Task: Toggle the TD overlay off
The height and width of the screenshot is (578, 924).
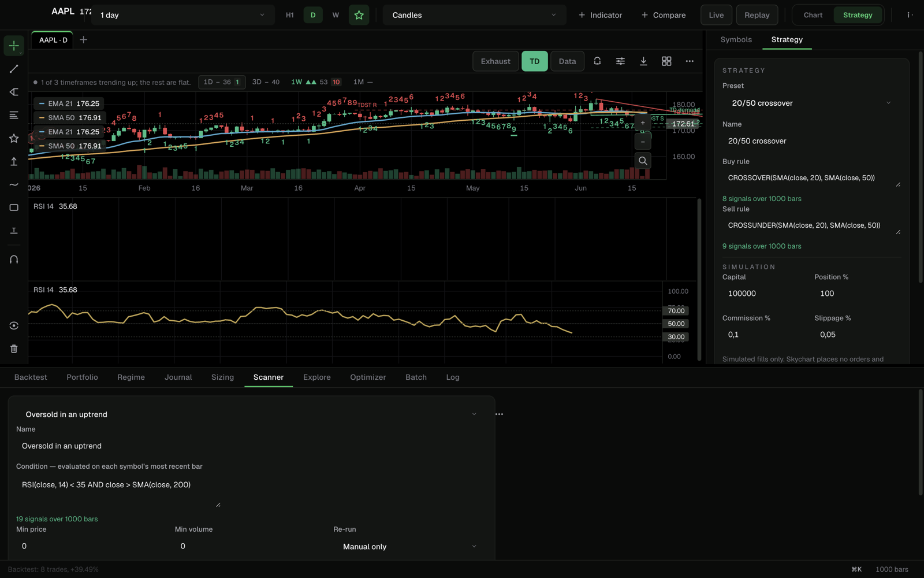Action: coord(535,61)
